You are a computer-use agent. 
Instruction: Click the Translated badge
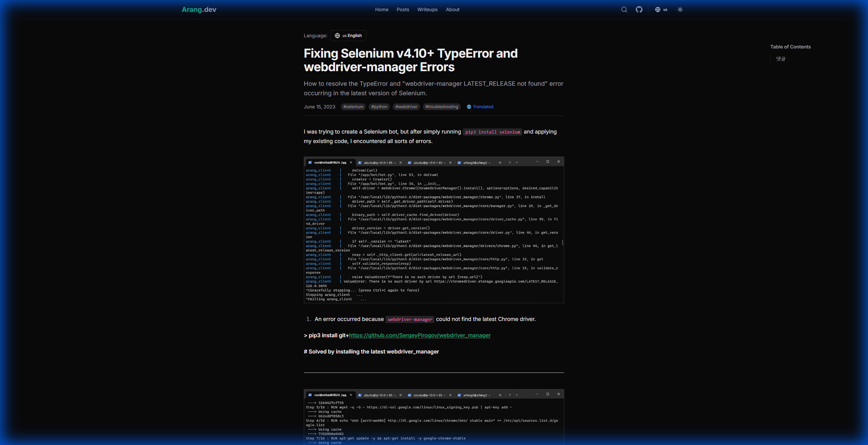tap(480, 107)
